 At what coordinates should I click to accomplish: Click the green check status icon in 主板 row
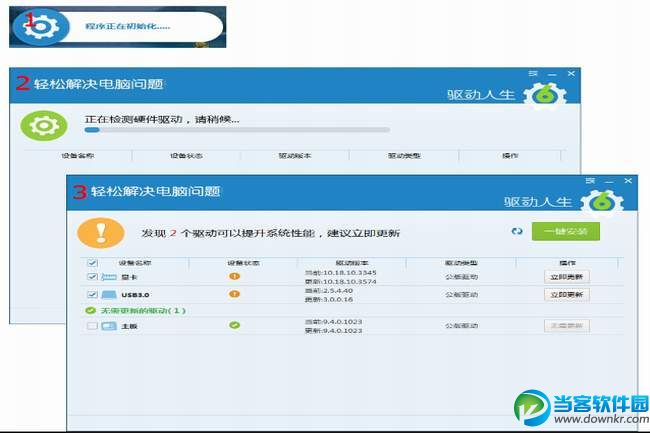click(234, 325)
